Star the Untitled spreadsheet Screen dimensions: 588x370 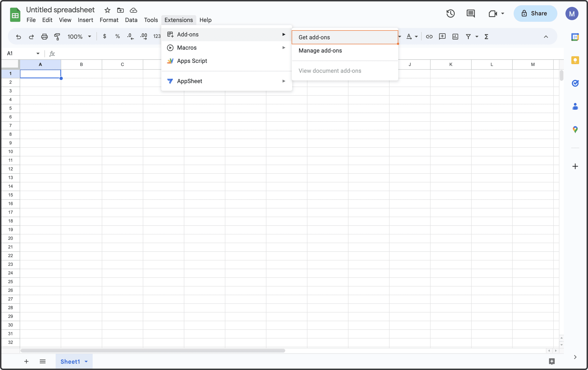click(x=107, y=10)
